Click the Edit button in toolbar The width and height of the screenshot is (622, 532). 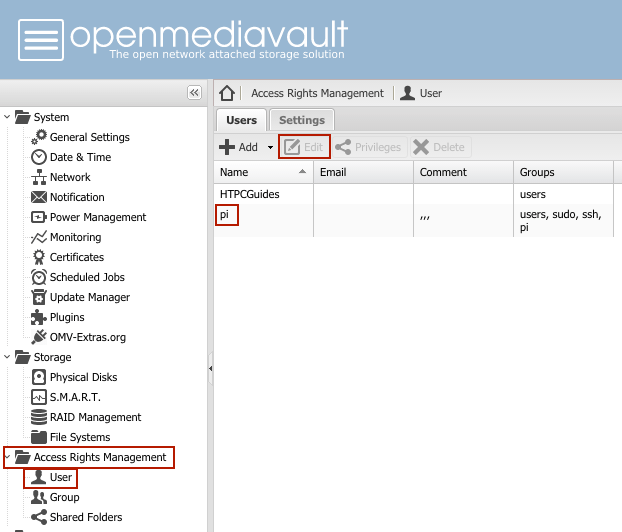[304, 147]
